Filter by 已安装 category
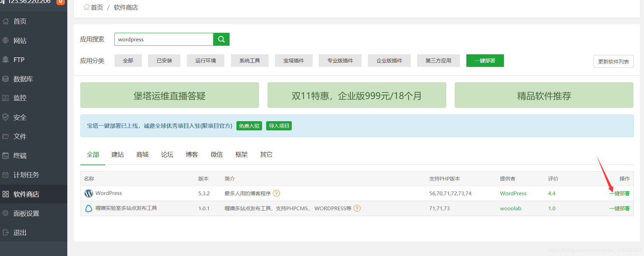This screenshot has width=644, height=256. 164,60
